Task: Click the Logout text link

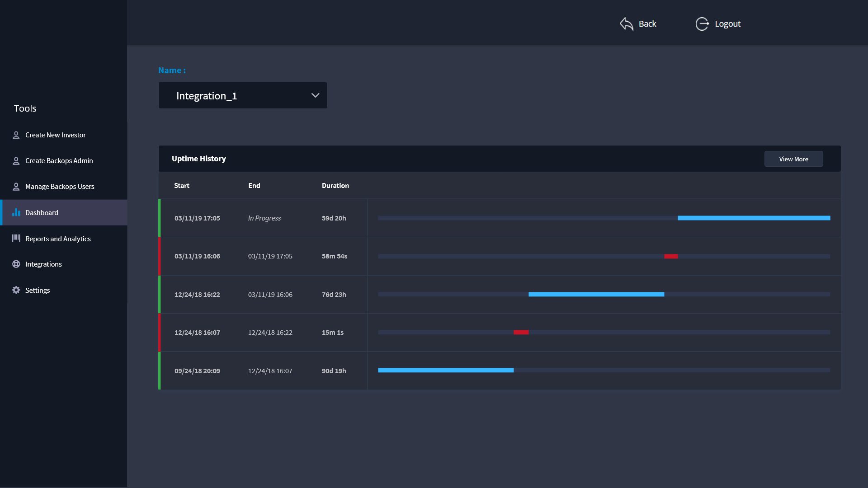Action: click(727, 24)
